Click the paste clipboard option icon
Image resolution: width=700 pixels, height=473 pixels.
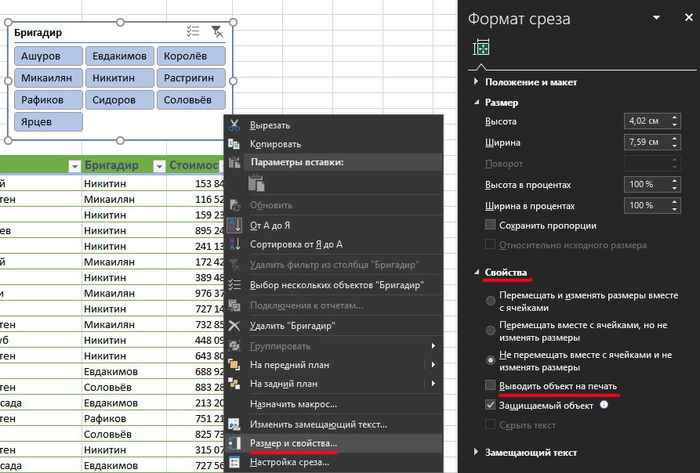point(256,183)
